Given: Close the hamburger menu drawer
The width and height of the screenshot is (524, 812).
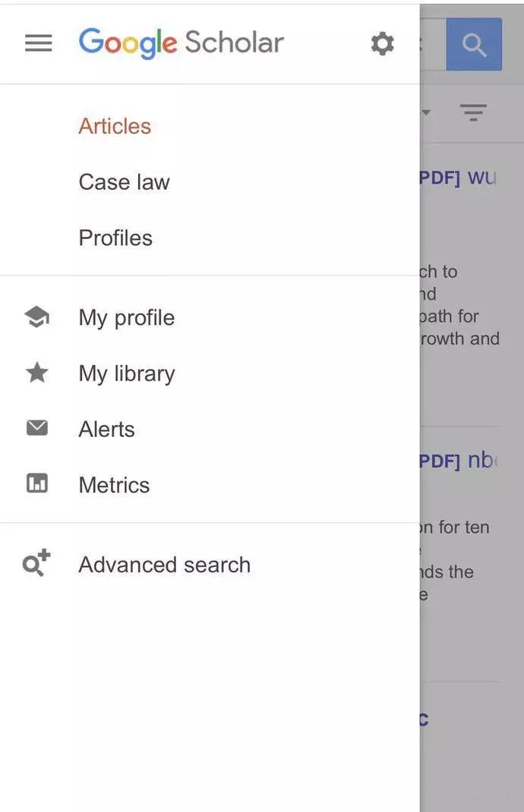Looking at the screenshot, I should 39,43.
